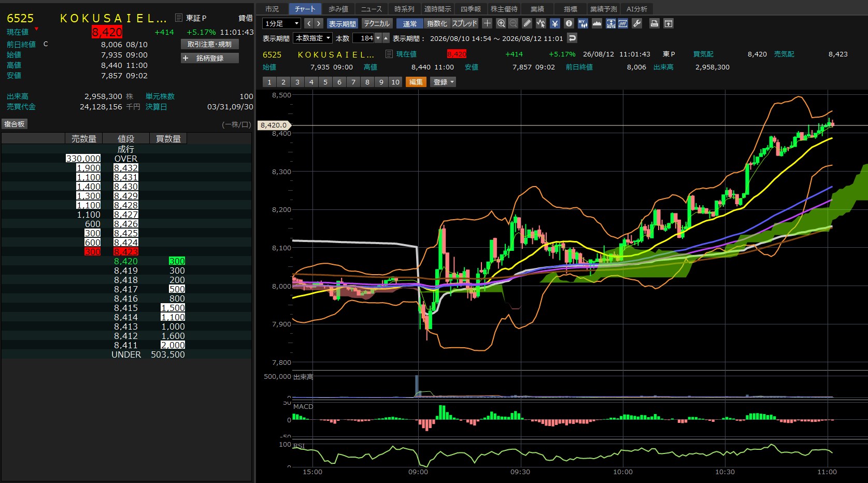Click the yen price display icon
The width and height of the screenshot is (868, 483).
(555, 23)
